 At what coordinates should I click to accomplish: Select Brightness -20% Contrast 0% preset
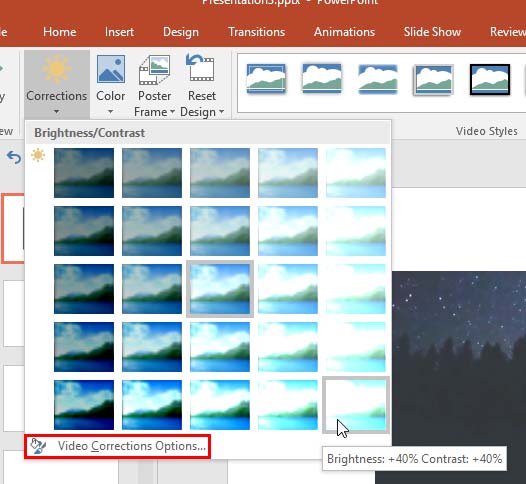click(152, 289)
